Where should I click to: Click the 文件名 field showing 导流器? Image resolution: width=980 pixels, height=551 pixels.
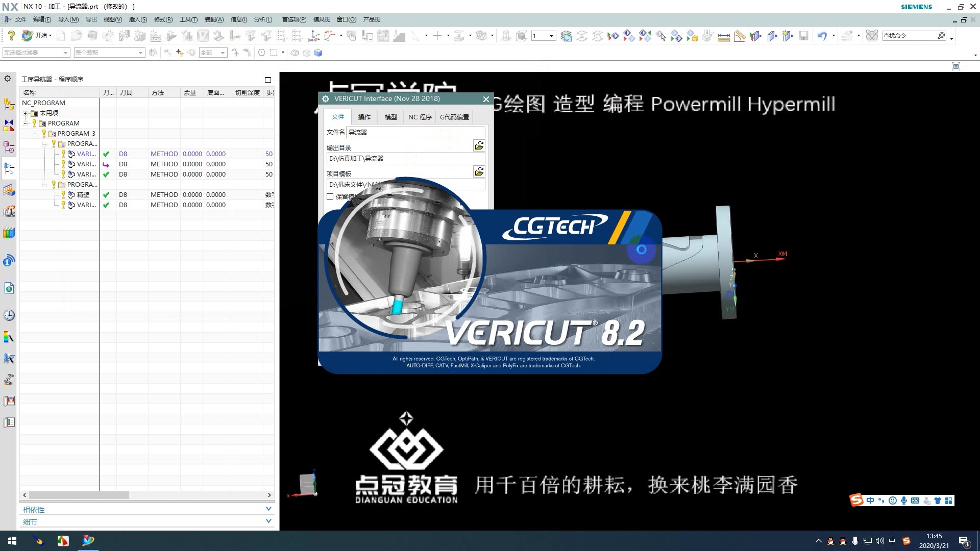(x=413, y=132)
